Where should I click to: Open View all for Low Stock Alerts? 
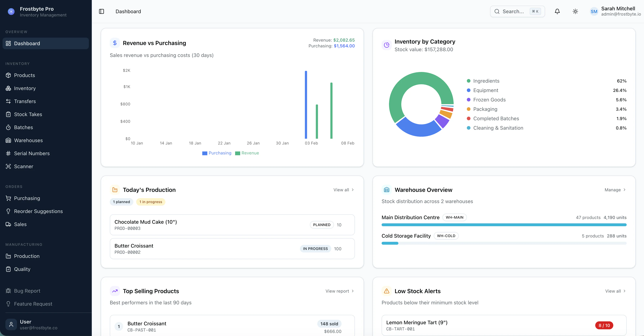[x=615, y=291]
